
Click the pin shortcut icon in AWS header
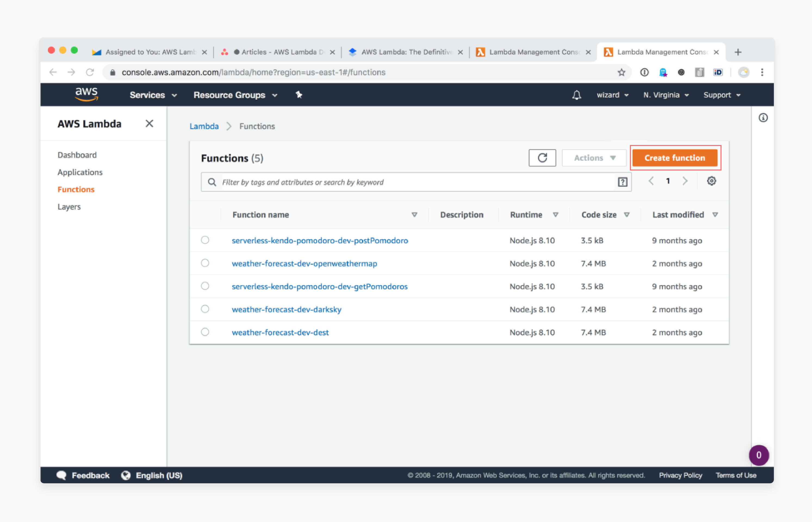tap(298, 95)
